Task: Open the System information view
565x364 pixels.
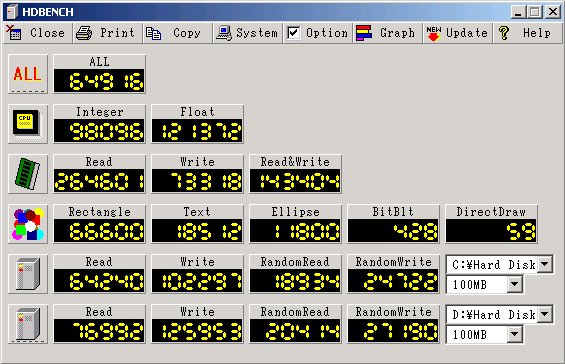Action: [247, 33]
